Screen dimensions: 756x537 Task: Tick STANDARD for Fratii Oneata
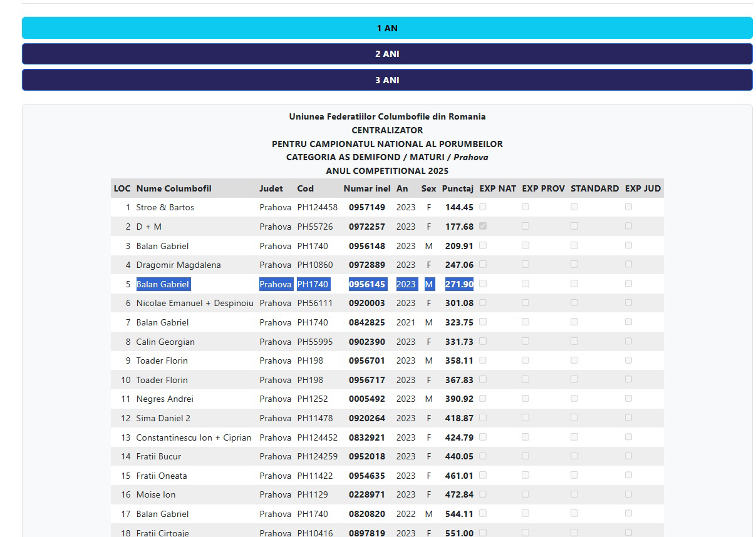point(574,475)
